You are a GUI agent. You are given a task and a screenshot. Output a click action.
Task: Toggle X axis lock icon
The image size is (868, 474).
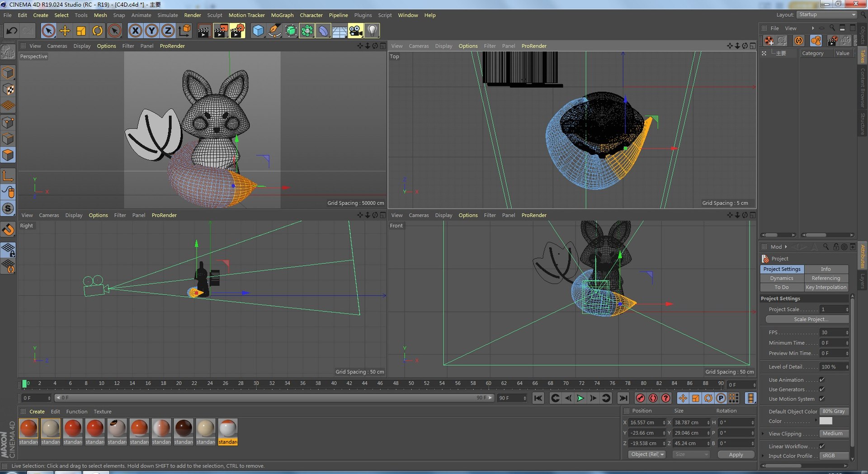click(135, 31)
